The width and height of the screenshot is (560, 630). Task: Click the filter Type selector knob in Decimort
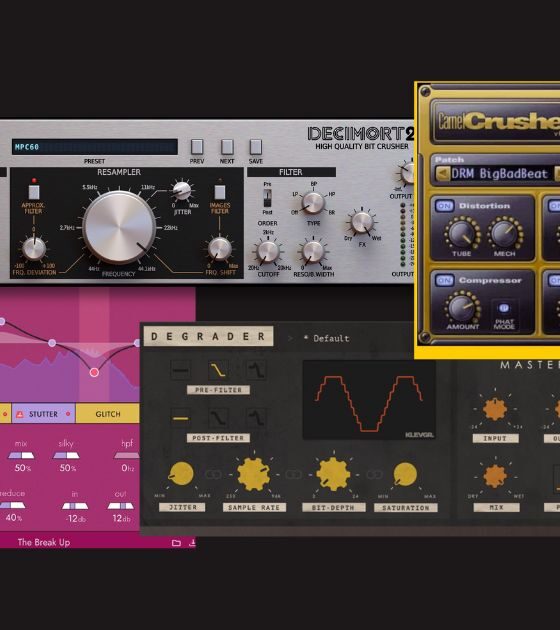[313, 203]
